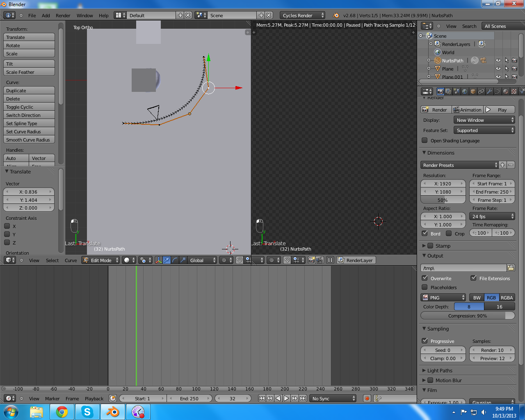Click the timeline record button
Image resolution: width=525 pixels, height=420 pixels.
click(367, 398)
